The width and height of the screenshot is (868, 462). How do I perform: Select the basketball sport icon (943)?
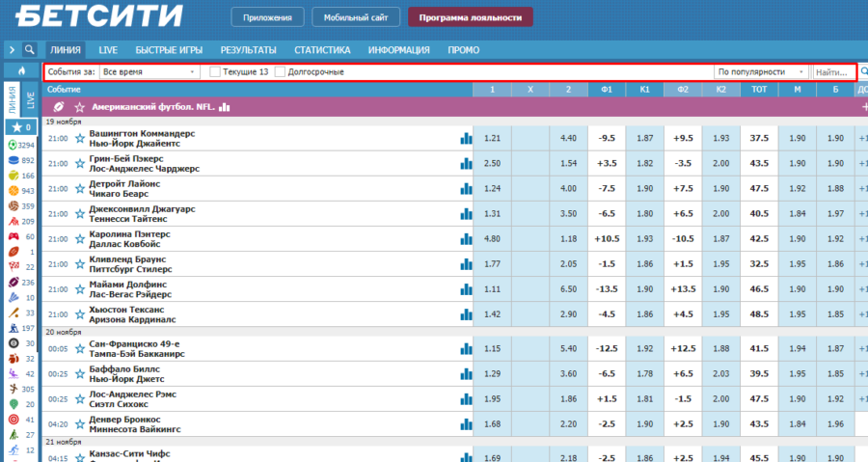(x=12, y=191)
